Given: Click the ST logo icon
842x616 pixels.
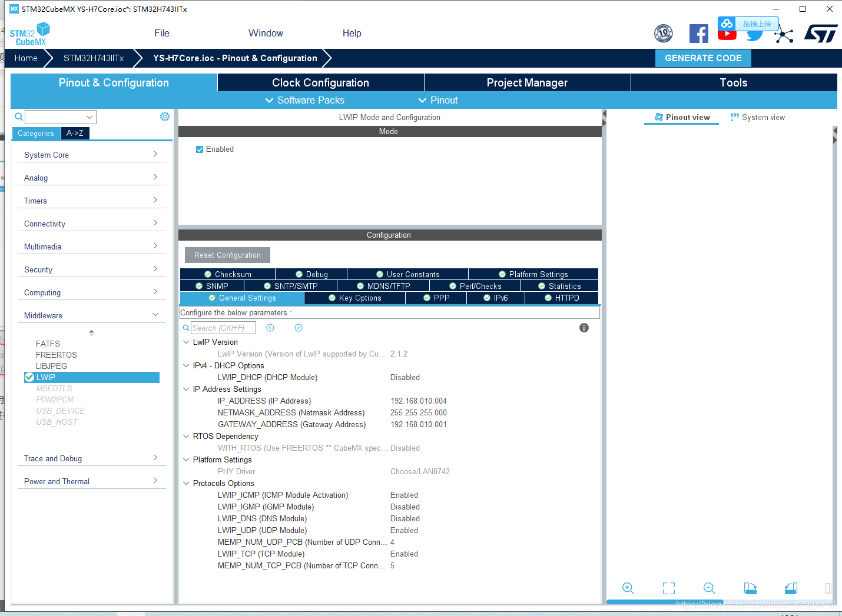Looking at the screenshot, I should pos(821,34).
